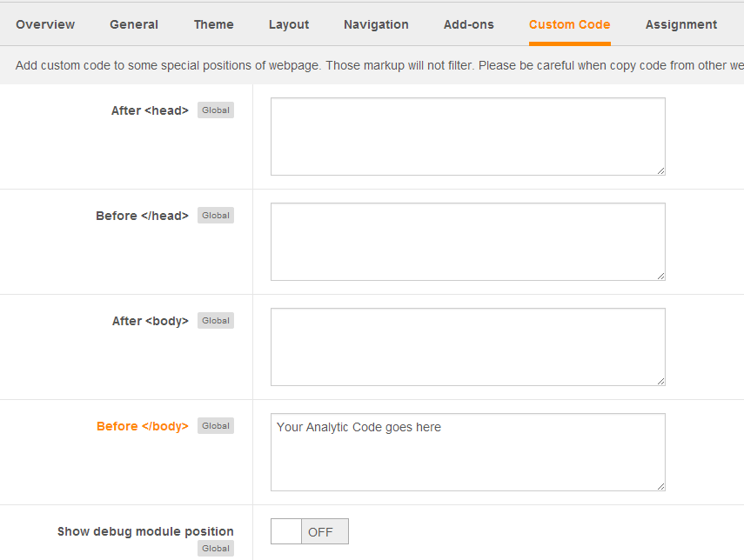Go to the Layout tab
Image resolution: width=744 pixels, height=560 pixels.
point(289,24)
